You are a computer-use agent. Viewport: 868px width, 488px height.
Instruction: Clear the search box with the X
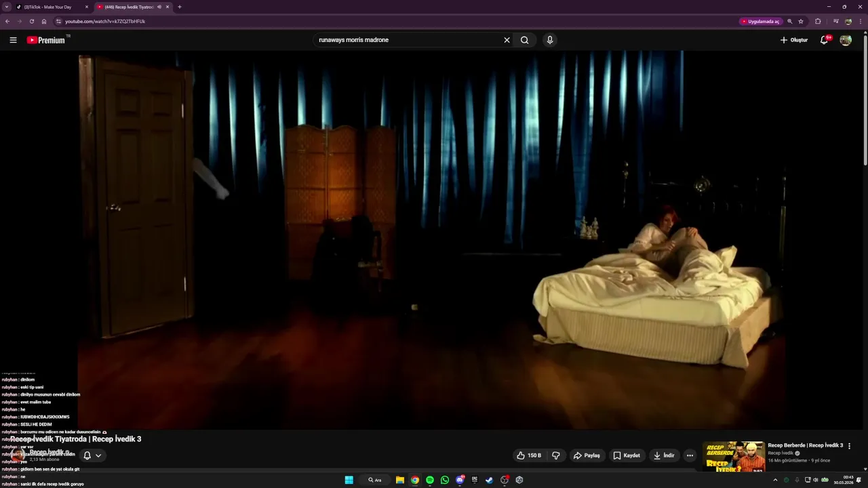(x=507, y=40)
